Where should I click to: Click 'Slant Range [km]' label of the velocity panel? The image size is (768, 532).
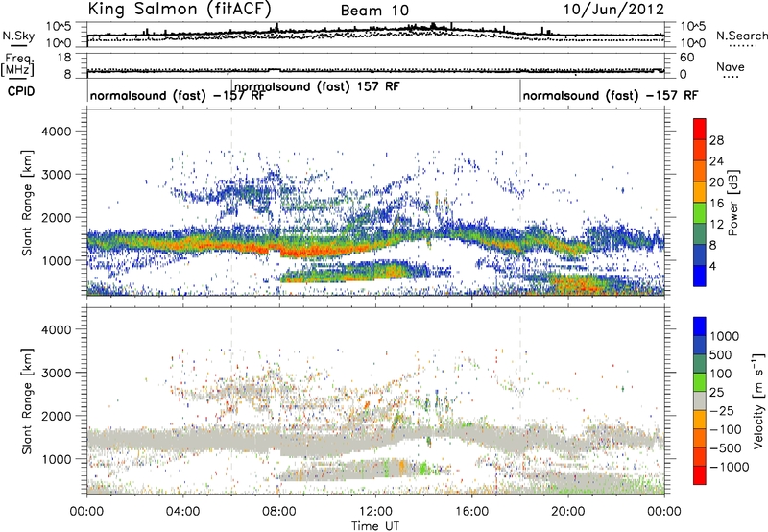tap(27, 401)
